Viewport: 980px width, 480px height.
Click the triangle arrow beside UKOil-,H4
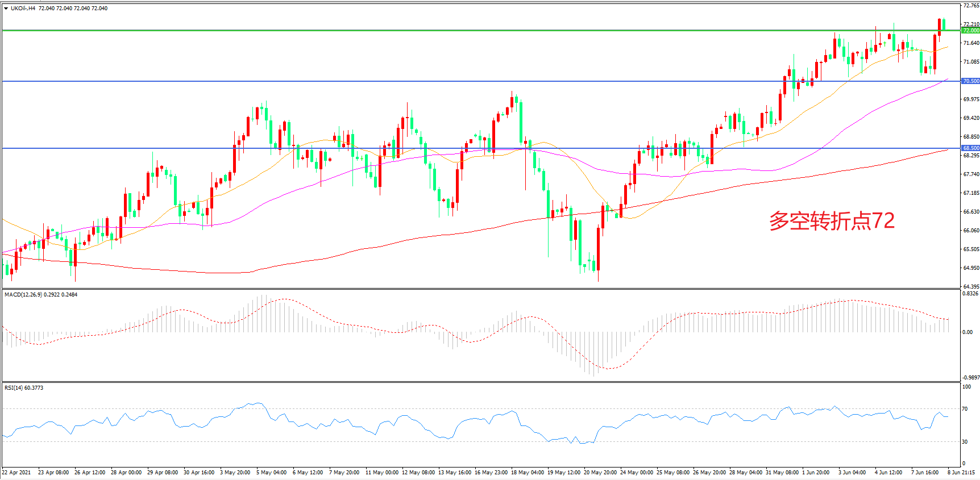[6, 9]
